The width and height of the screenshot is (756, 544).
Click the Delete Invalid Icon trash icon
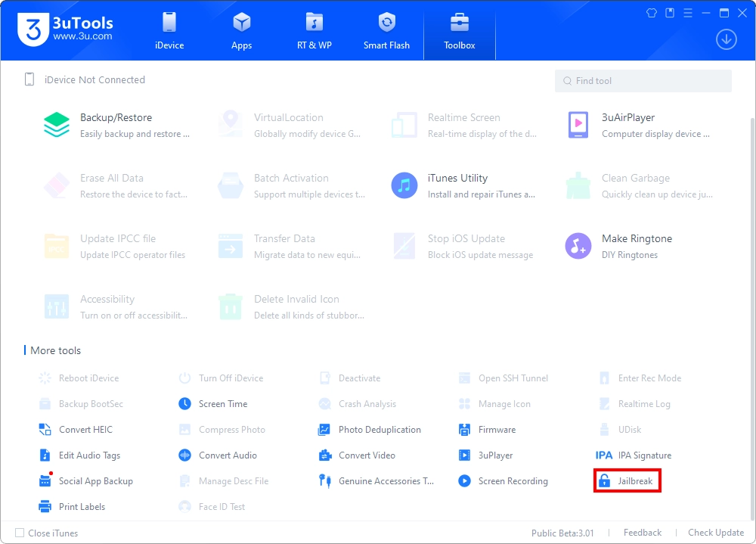click(231, 306)
